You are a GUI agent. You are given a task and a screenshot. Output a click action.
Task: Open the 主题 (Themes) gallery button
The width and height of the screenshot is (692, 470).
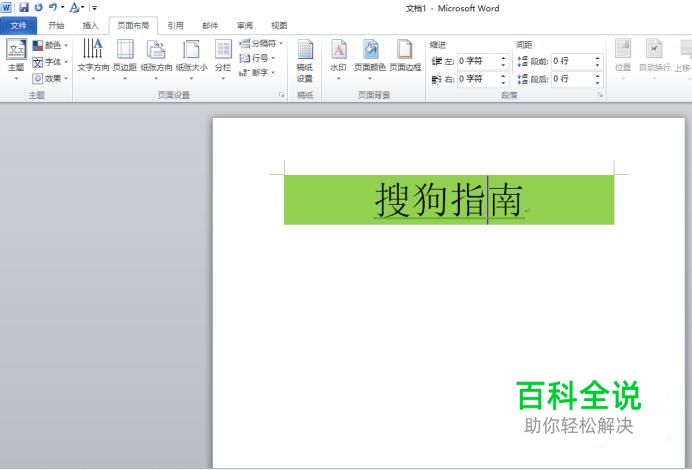click(16, 60)
